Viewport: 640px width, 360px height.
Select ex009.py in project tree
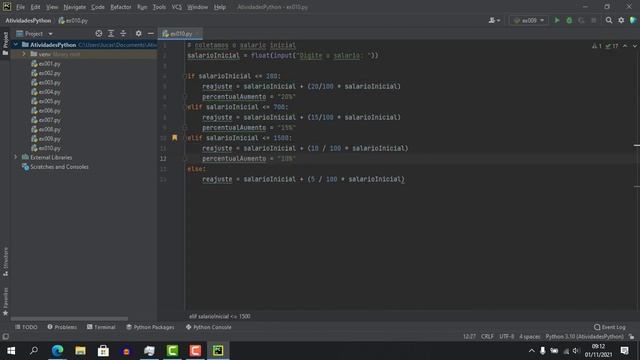(x=46, y=139)
